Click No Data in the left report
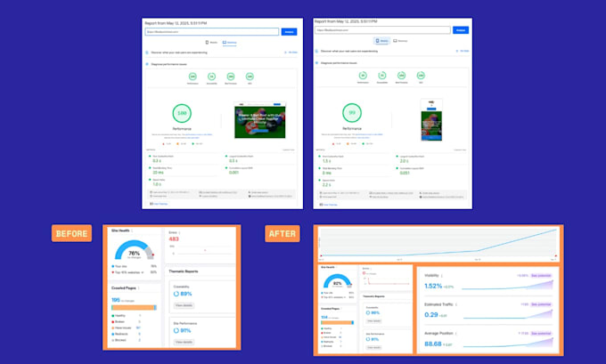Image resolution: width=606 pixels, height=364 pixels. (x=291, y=53)
